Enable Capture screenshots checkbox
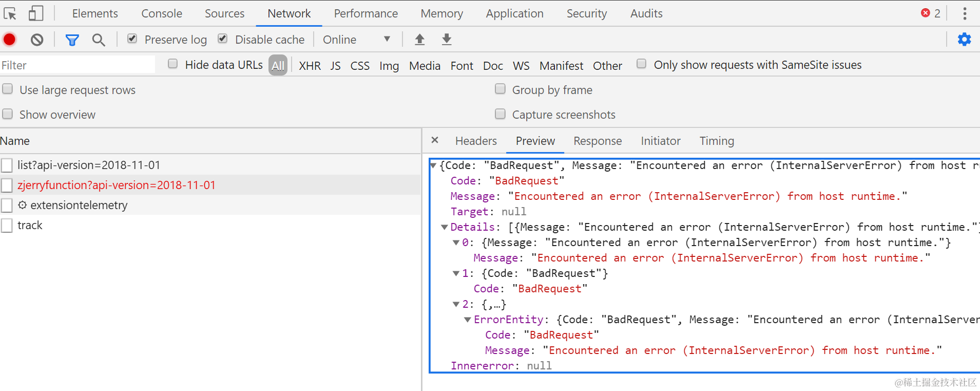 pos(500,114)
